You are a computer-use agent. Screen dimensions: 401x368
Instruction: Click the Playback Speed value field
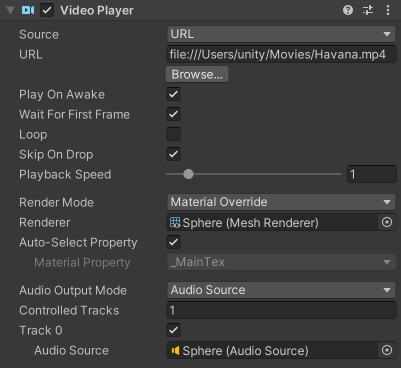click(x=372, y=174)
